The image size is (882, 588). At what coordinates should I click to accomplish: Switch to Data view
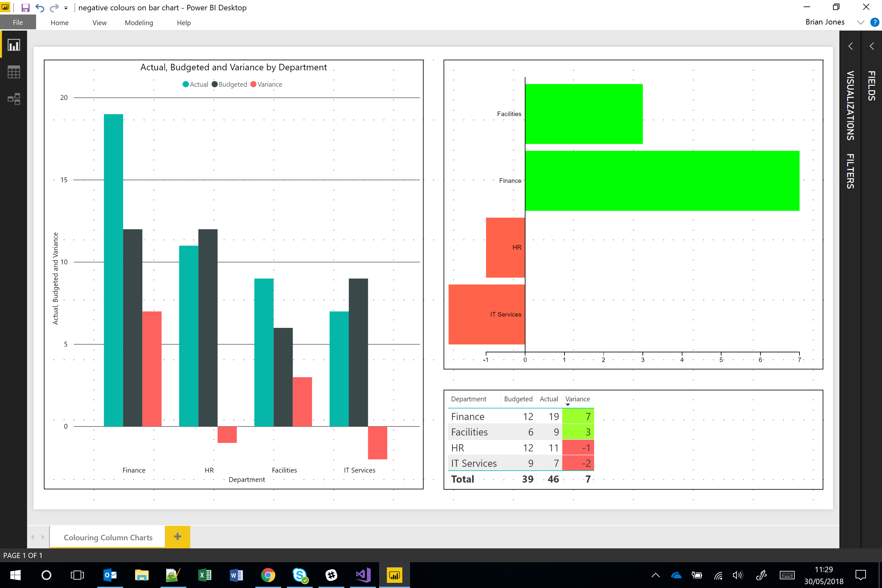tap(14, 72)
